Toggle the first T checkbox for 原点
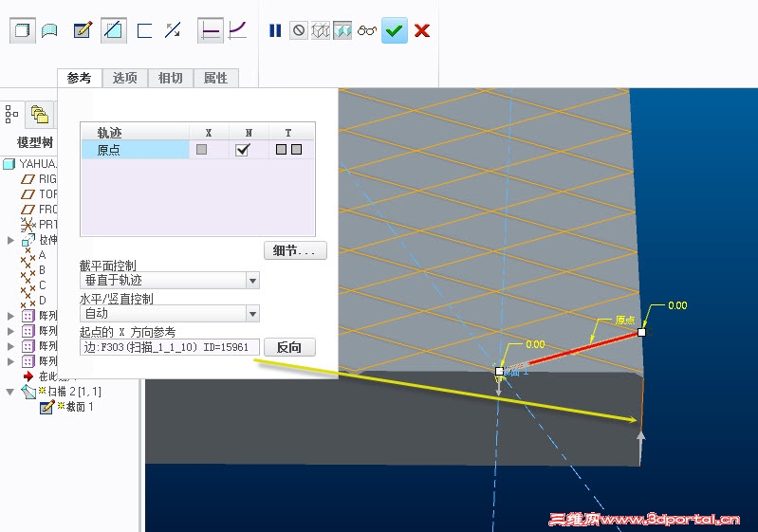This screenshot has height=532, width=758. [x=281, y=149]
